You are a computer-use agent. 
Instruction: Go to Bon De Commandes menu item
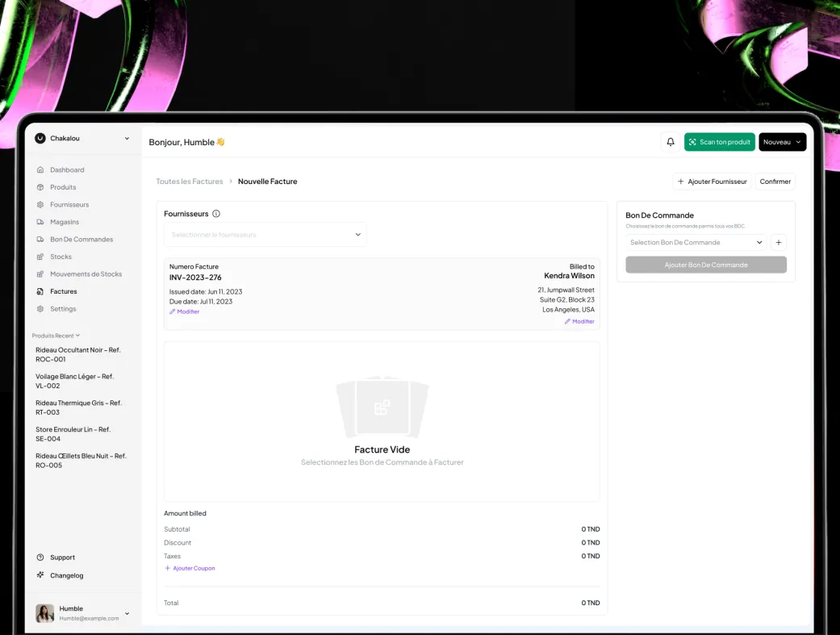point(81,240)
